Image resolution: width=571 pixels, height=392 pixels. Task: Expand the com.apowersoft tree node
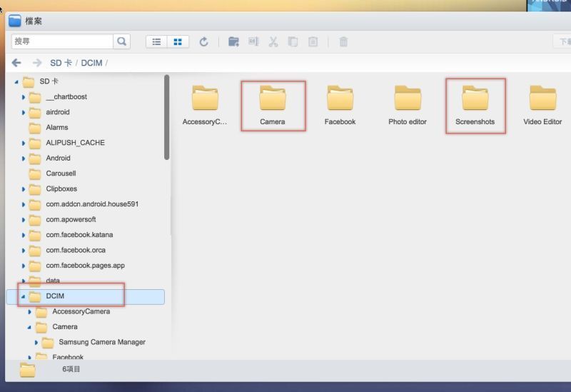[x=24, y=220]
